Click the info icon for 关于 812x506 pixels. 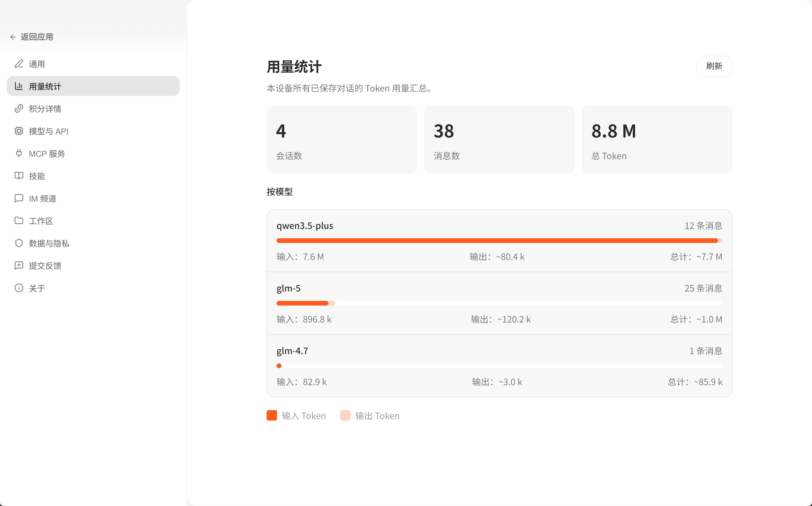click(x=19, y=288)
